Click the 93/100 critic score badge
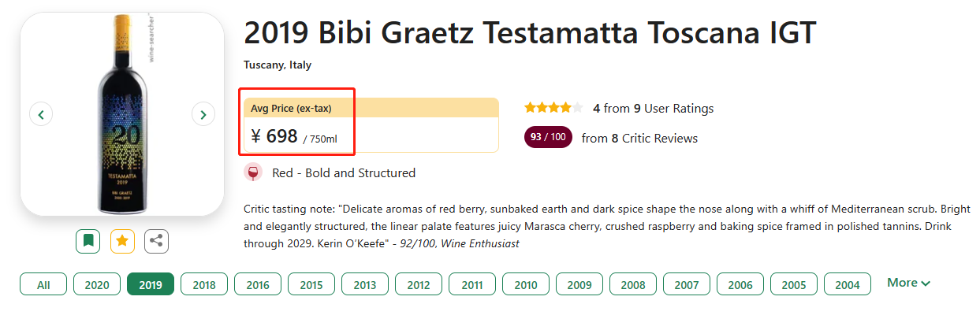The image size is (980, 315). click(x=548, y=137)
